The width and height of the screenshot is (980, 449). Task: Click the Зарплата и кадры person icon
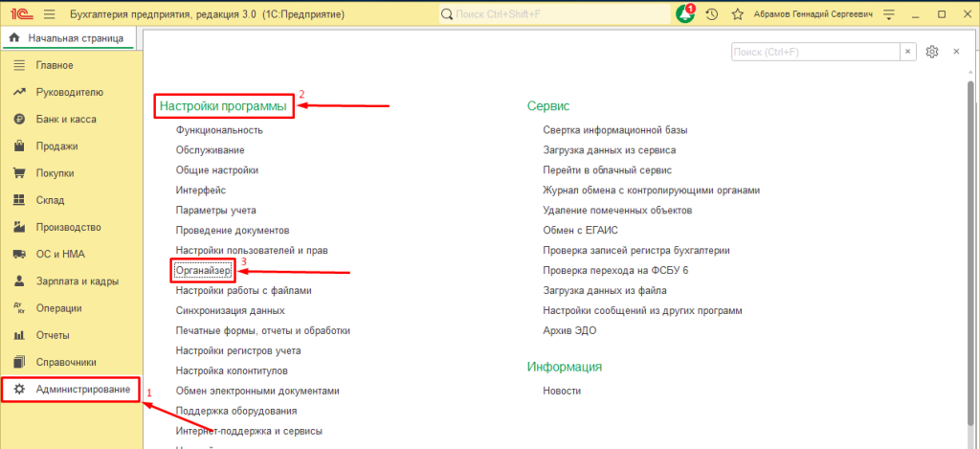pyautogui.click(x=19, y=281)
